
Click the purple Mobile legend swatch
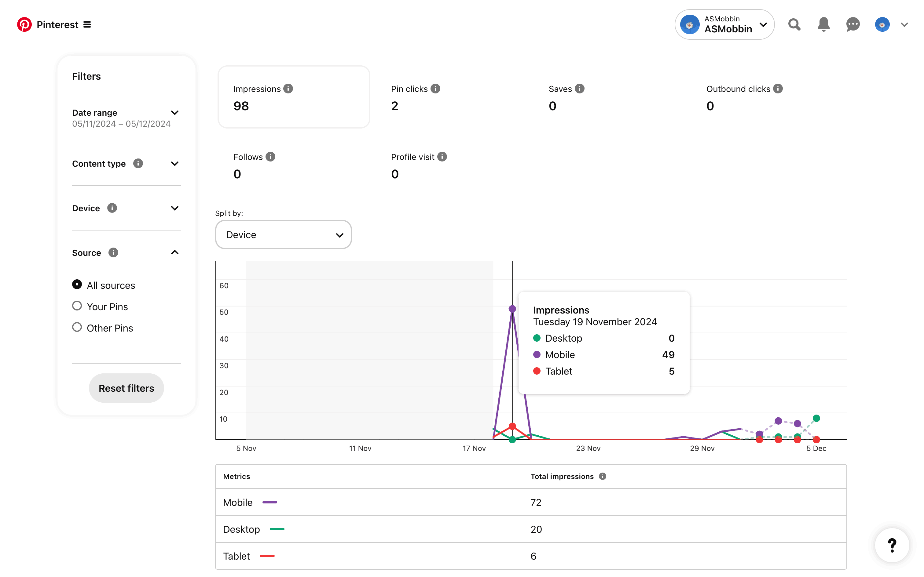pos(269,502)
